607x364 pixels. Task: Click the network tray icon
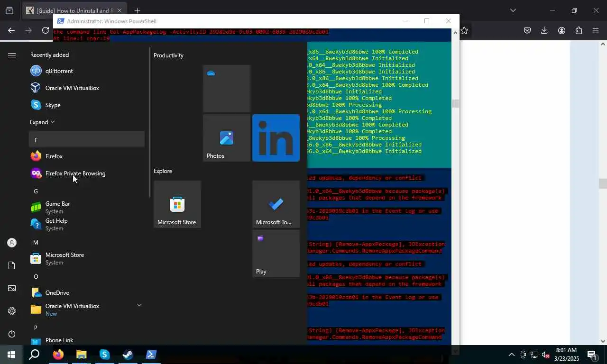pyautogui.click(x=534, y=355)
